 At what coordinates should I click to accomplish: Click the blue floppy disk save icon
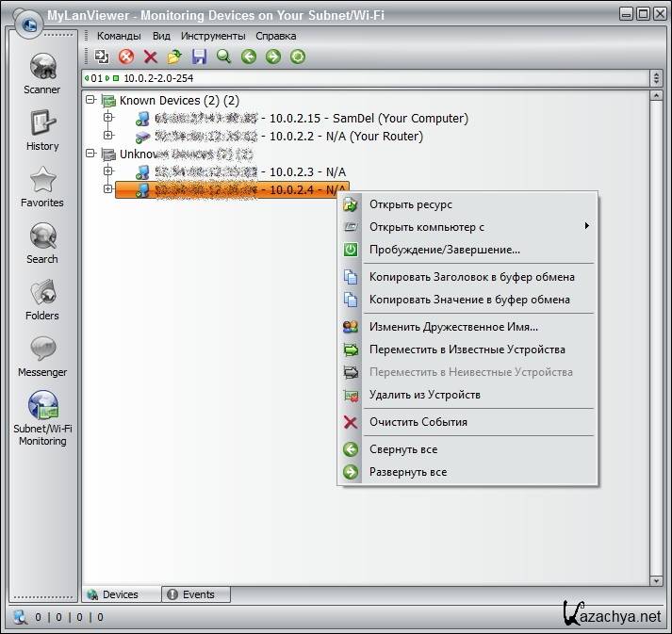tap(199, 57)
